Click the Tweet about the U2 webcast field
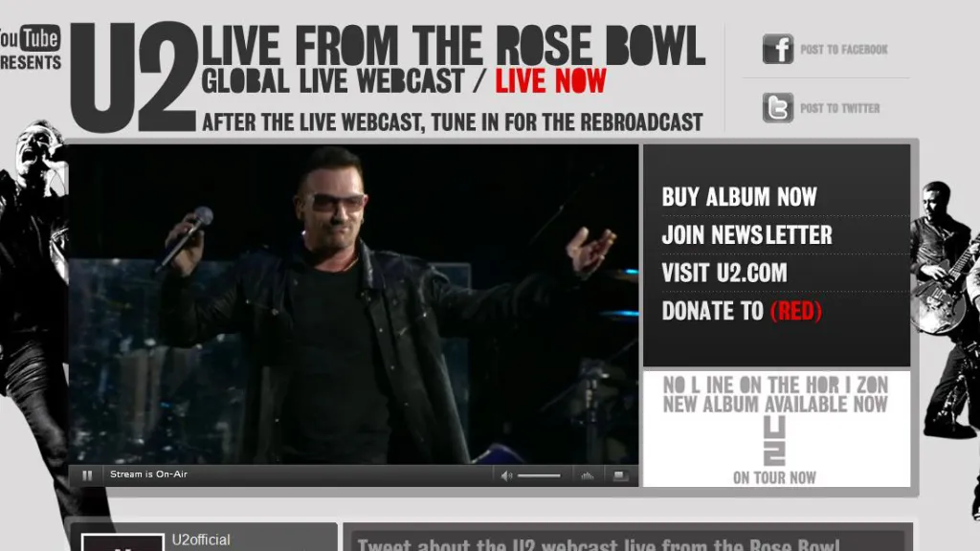This screenshot has height=551, width=980. pos(628,540)
